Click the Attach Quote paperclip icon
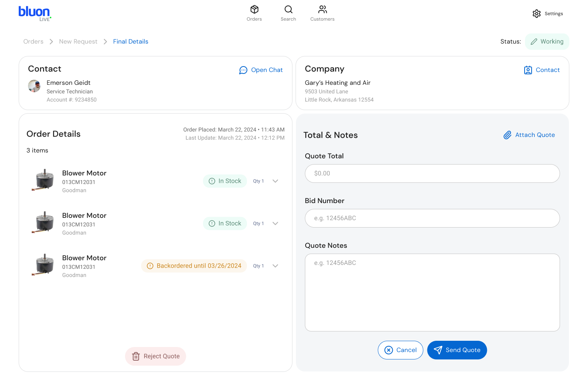Viewport: 588px width, 382px height. [x=507, y=135]
